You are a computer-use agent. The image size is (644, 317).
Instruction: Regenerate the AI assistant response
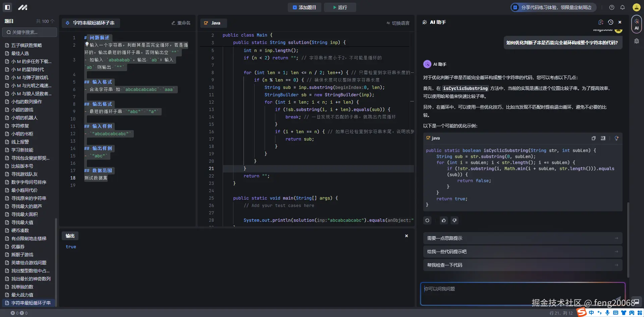[427, 220]
